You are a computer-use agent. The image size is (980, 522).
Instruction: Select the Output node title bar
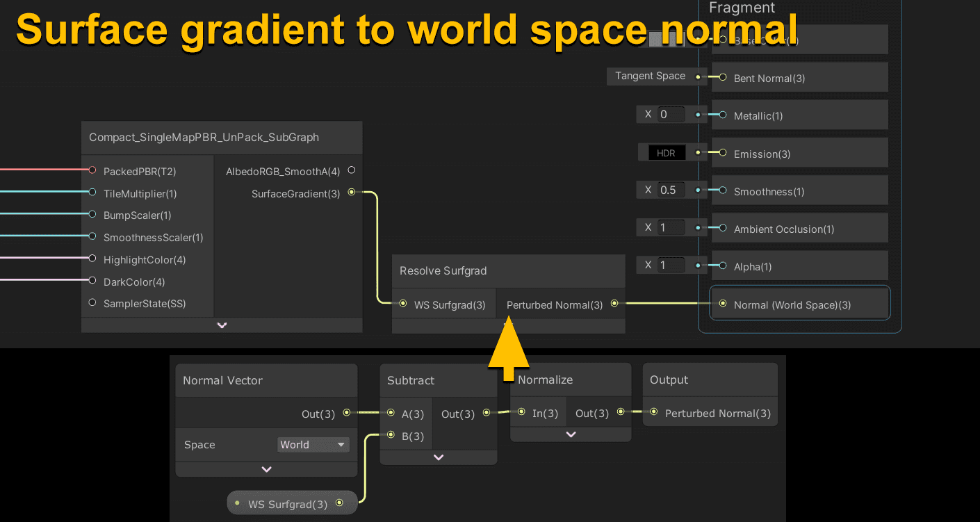tap(710, 380)
